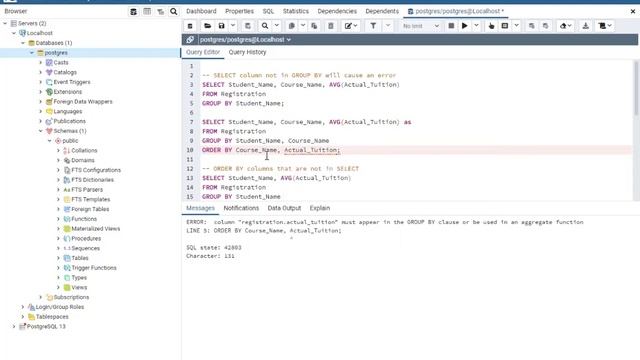Image resolution: width=640 pixels, height=360 pixels.
Task: Open Search Objects magnifier in Browser panel
Action: coord(174,11)
